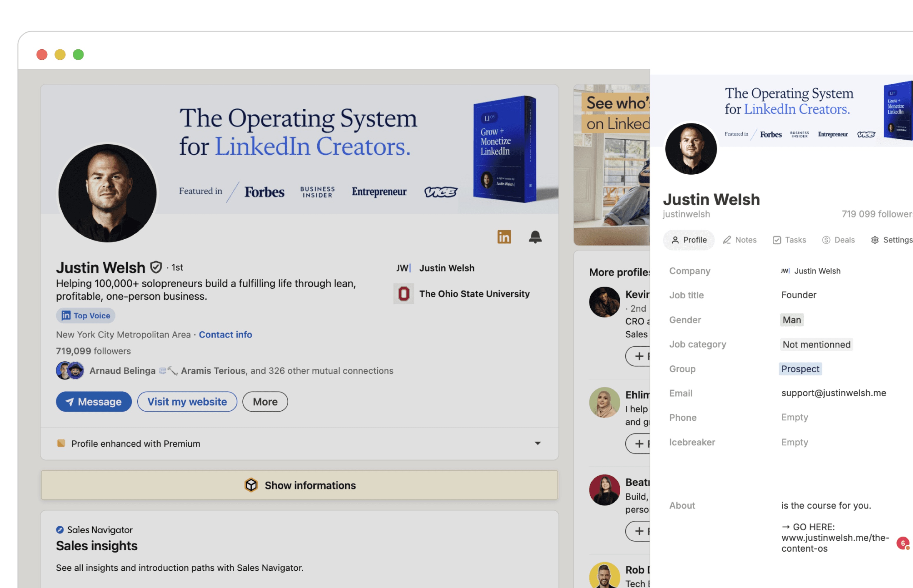
Task: Open the Deals tab
Action: pyautogui.click(x=839, y=240)
